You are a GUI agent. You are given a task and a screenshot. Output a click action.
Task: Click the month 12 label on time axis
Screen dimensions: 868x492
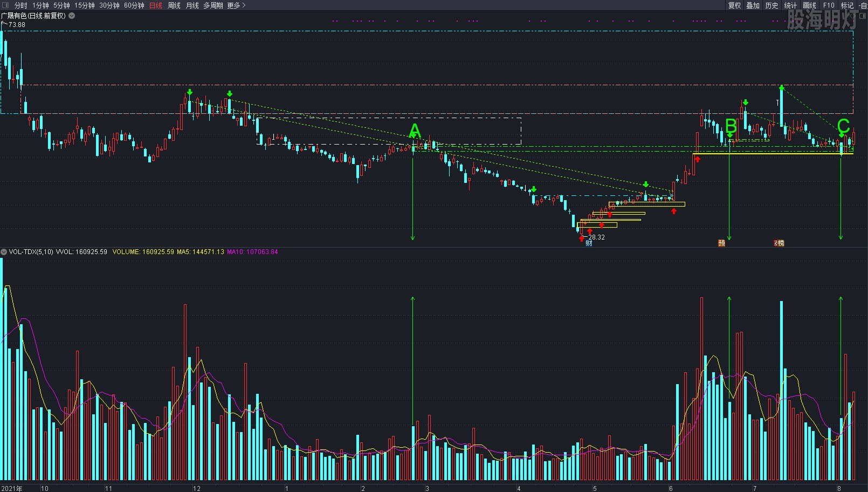tap(197, 488)
